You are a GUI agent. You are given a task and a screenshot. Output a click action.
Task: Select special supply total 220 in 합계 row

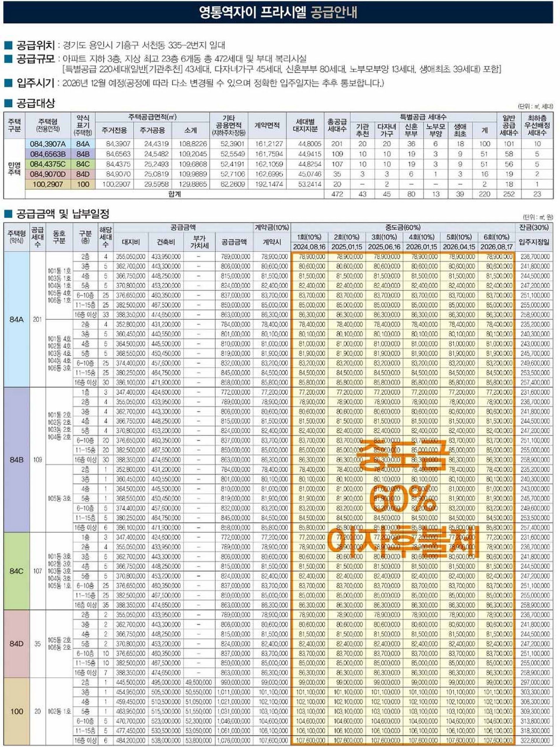pos(484,194)
